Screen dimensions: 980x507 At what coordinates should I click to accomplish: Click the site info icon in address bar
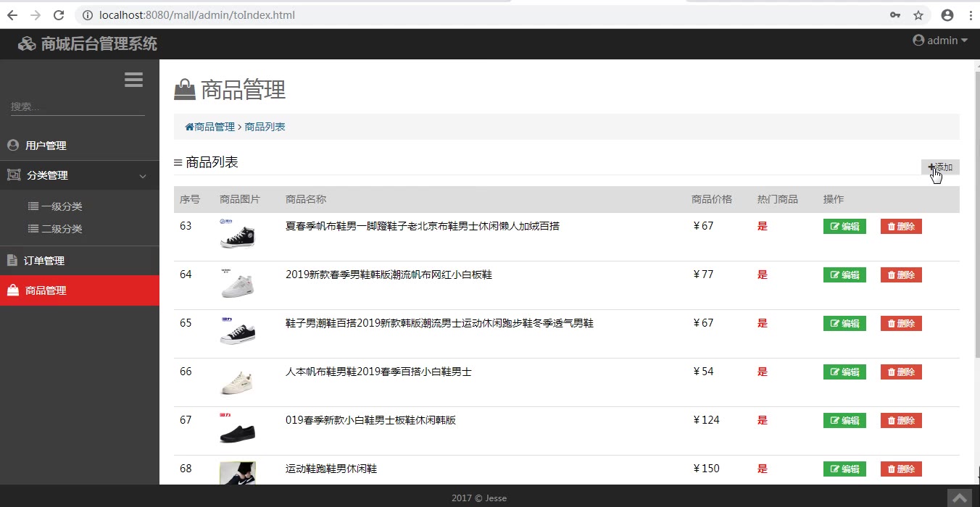coord(88,14)
